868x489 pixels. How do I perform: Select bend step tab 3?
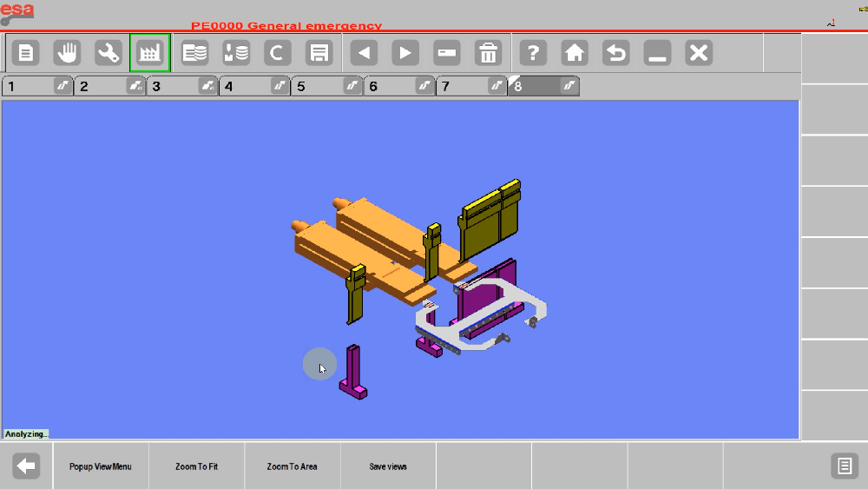pos(182,86)
